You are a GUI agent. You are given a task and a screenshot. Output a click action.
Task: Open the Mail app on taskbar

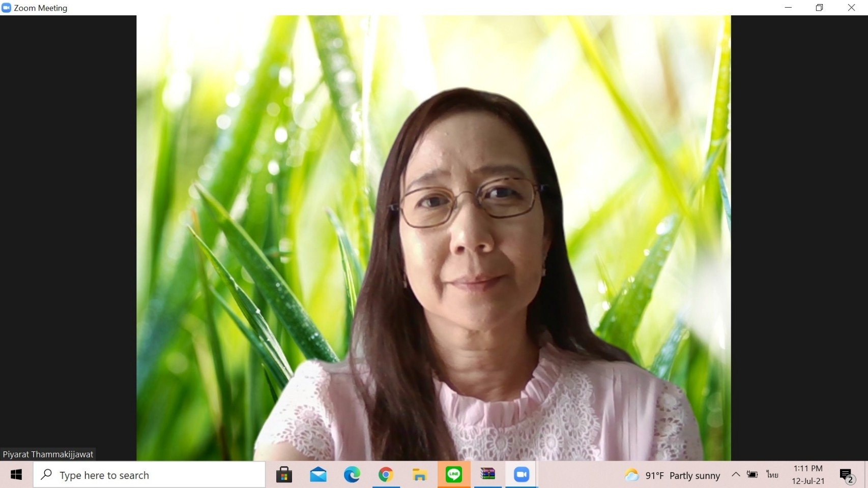(318, 475)
